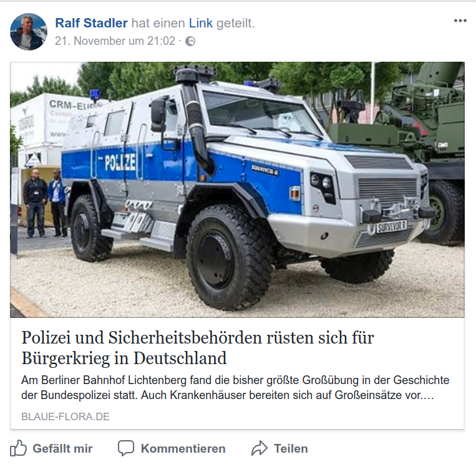Choose the "Teilen" share button label
476x467 pixels.
coord(291,448)
